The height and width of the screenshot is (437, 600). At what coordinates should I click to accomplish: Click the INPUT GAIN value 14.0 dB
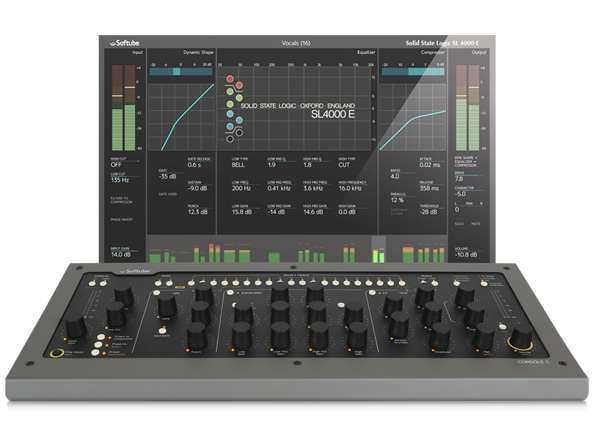pos(121,255)
